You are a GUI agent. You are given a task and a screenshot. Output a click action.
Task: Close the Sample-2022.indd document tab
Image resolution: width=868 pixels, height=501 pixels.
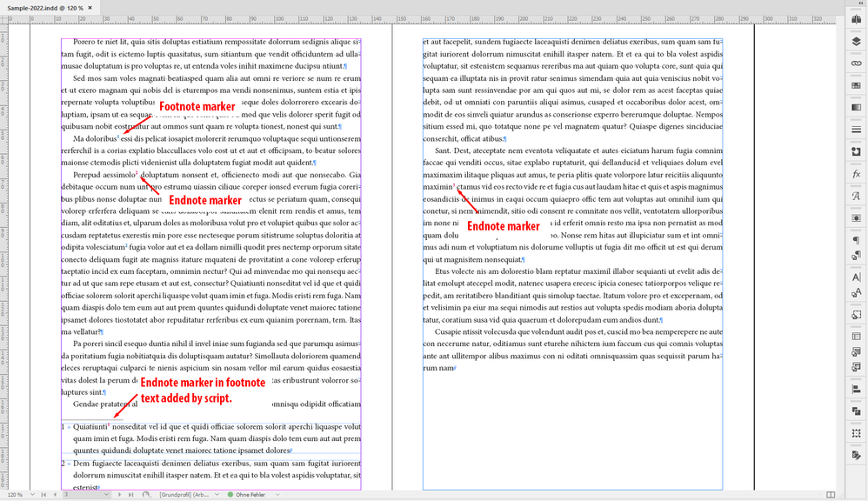(90, 8)
